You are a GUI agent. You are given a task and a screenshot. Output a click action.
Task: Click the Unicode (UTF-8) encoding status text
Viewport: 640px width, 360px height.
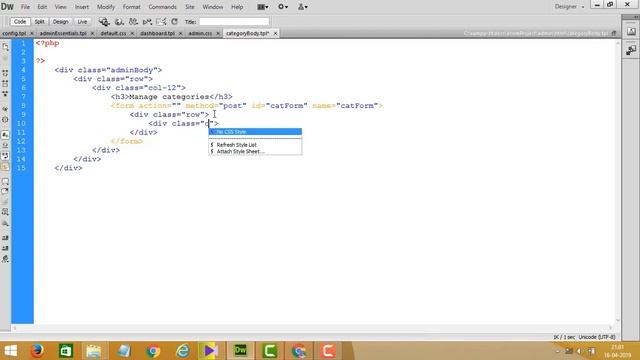[597, 337]
